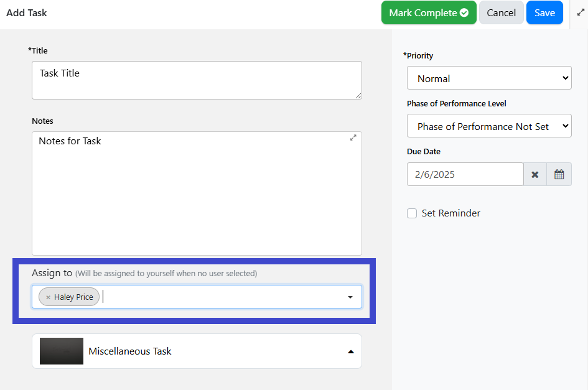
Task: Select the Miscellaneous Task label
Action: click(x=130, y=351)
